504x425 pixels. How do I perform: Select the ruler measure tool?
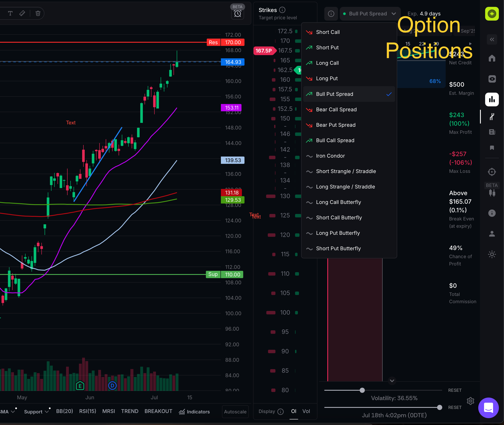tap(22, 13)
